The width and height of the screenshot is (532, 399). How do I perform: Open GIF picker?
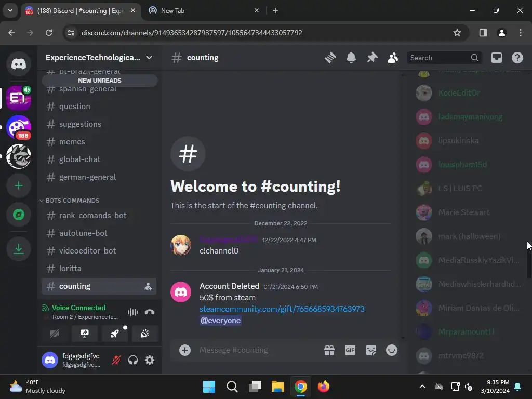pos(350,350)
